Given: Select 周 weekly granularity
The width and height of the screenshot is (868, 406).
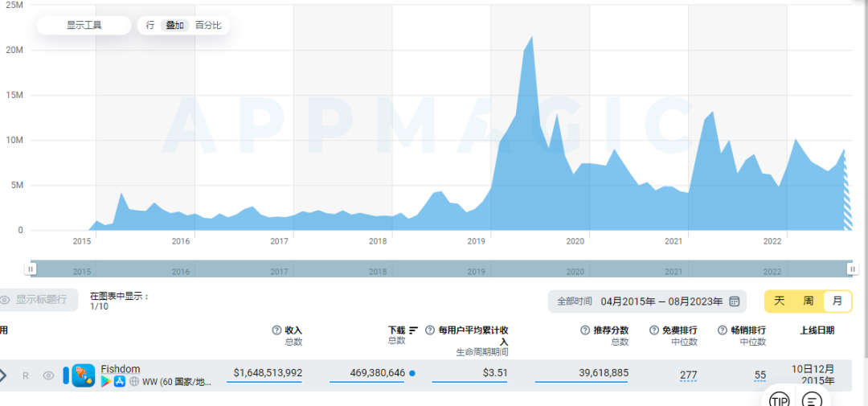Looking at the screenshot, I should pyautogui.click(x=809, y=301).
